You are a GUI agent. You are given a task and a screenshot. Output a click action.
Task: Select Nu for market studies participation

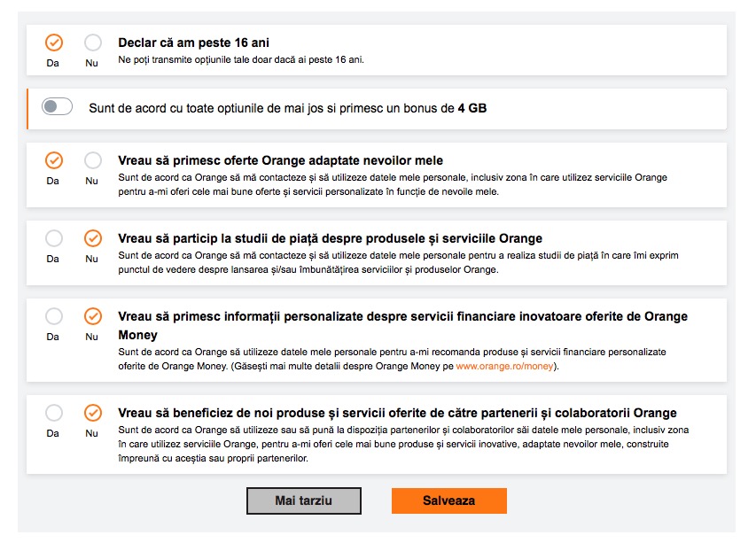pos(92,238)
